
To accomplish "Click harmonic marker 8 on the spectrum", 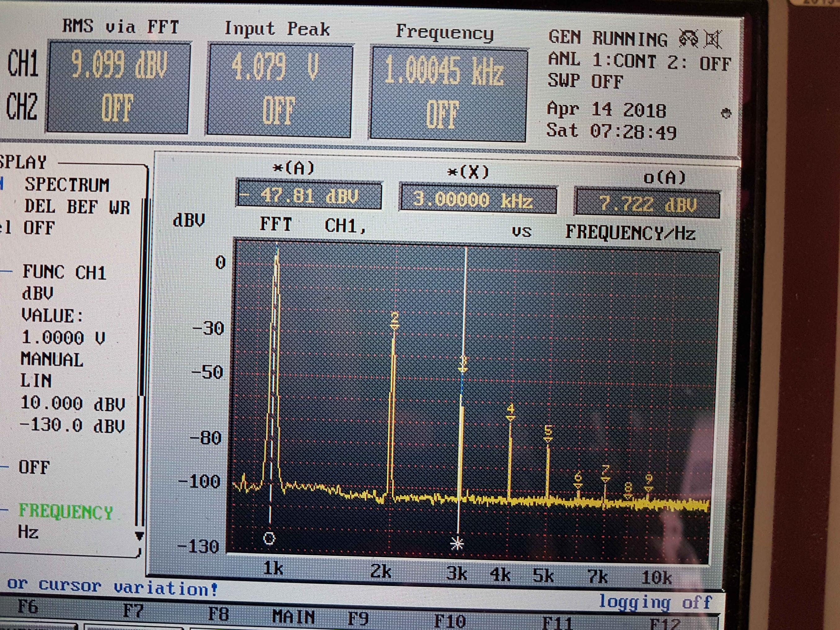I will coord(628,490).
